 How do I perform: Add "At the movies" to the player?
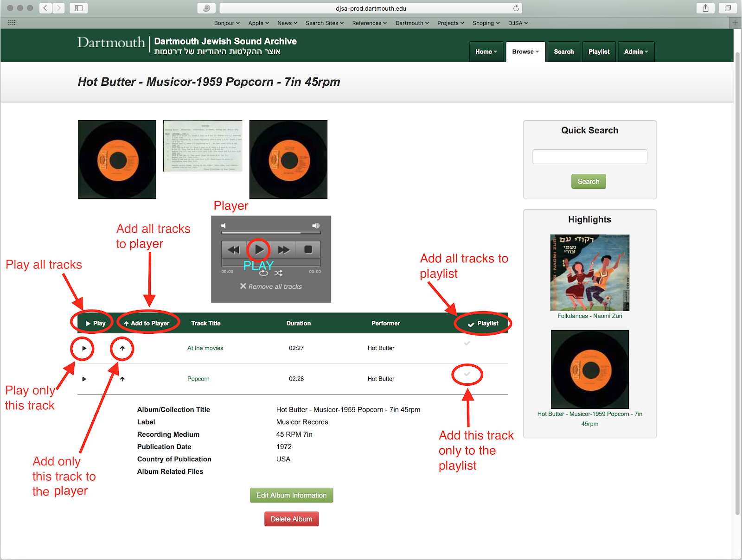point(122,348)
